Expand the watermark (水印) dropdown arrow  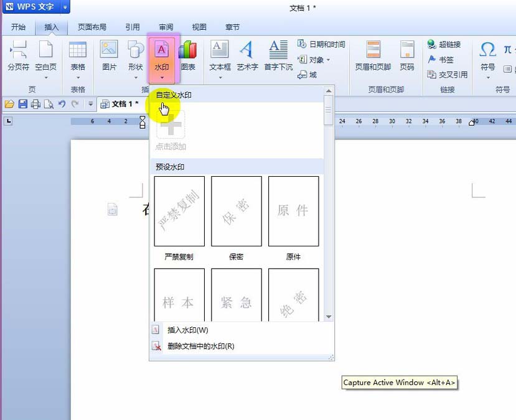(162, 78)
